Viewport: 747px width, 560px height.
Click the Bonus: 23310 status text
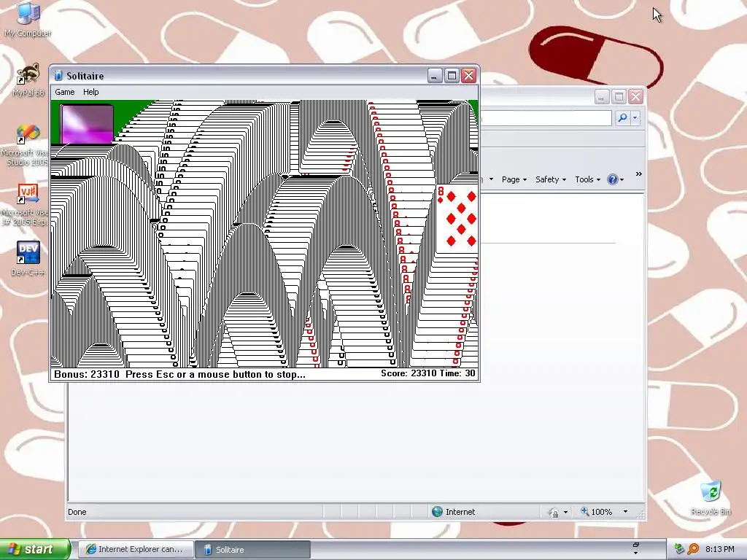pos(87,374)
